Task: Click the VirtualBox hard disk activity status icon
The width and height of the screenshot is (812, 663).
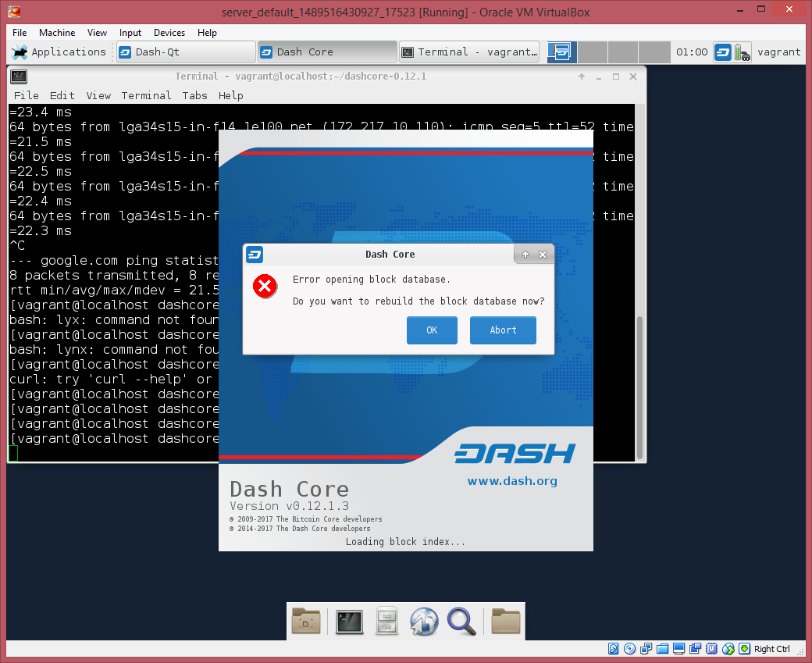Action: click(613, 649)
